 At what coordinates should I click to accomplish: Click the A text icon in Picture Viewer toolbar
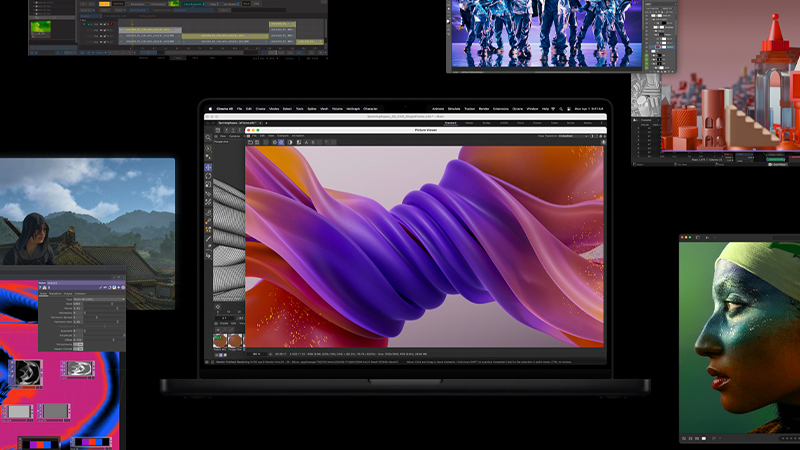[307, 142]
